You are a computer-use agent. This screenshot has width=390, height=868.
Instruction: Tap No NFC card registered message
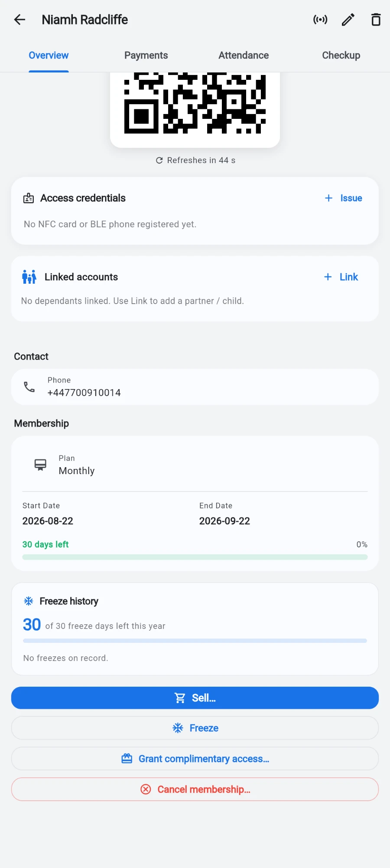(110, 224)
